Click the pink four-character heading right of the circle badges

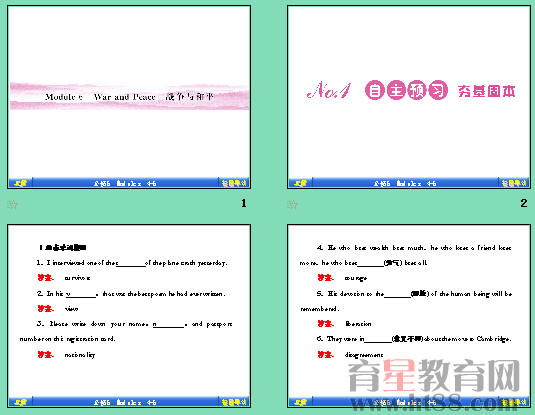(487, 91)
